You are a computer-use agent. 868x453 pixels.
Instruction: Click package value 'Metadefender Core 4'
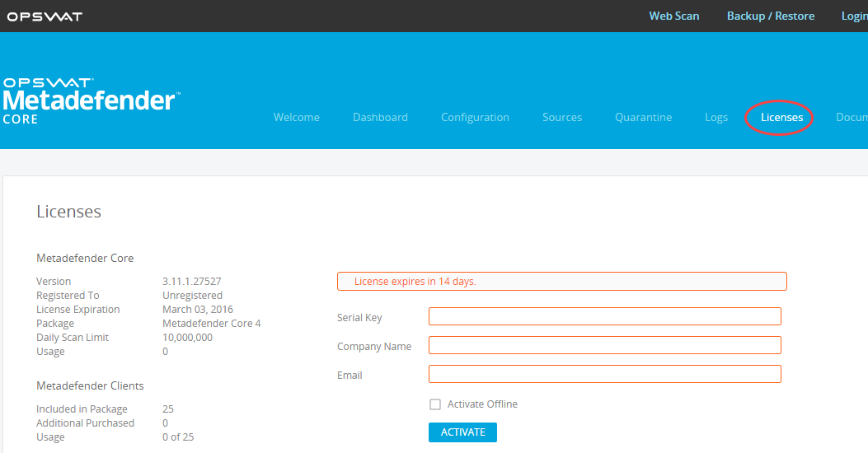tap(212, 323)
